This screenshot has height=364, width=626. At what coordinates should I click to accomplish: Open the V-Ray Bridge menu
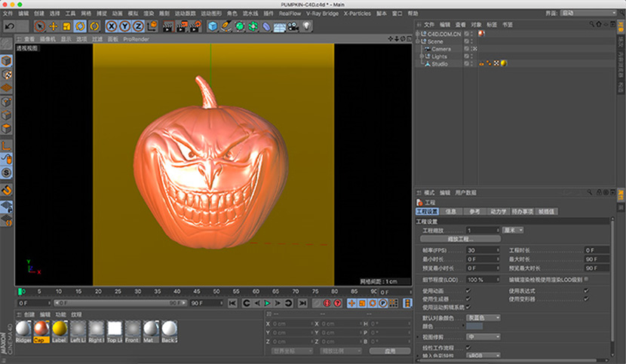point(322,13)
